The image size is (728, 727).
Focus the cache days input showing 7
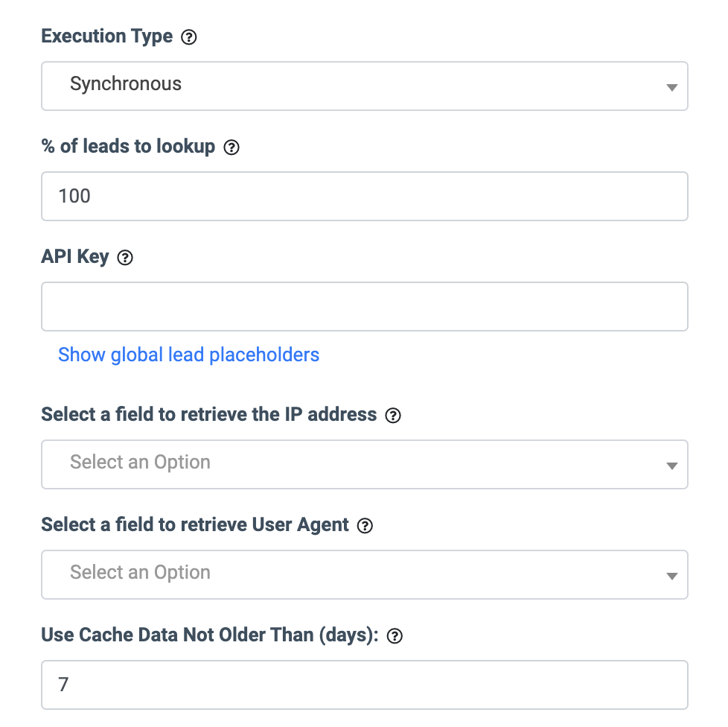click(x=364, y=685)
